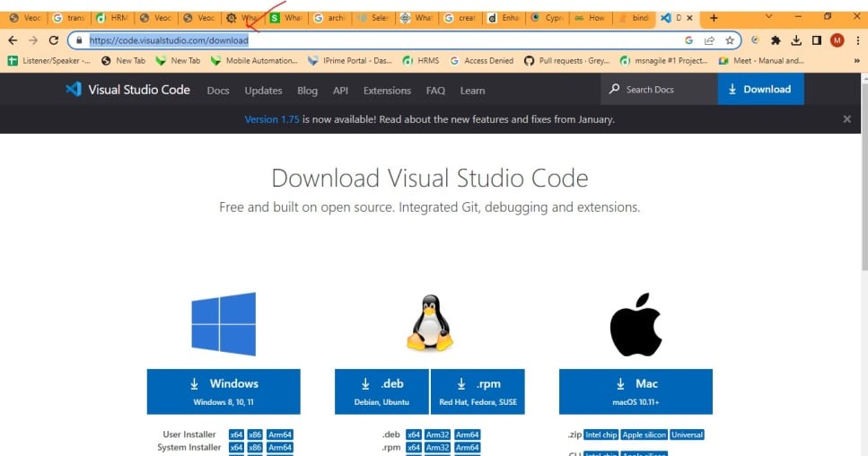Viewport: 868px width, 456px height.
Task: Click the Search Docs field
Action: 659,89
